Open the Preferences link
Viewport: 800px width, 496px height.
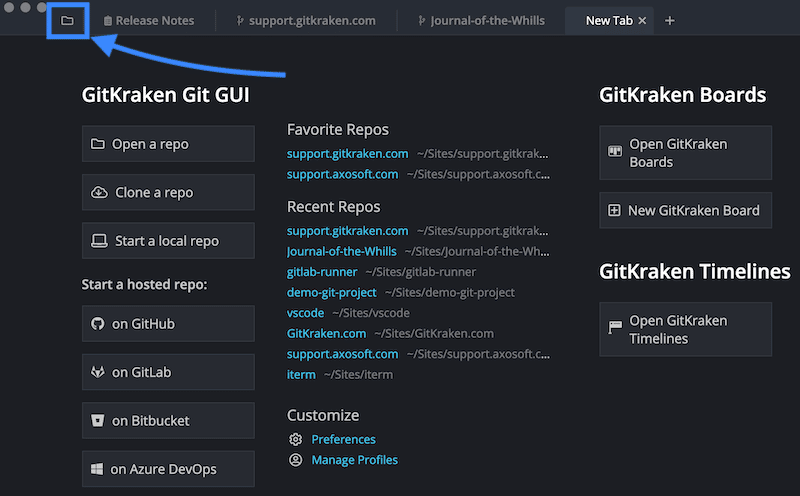(343, 439)
